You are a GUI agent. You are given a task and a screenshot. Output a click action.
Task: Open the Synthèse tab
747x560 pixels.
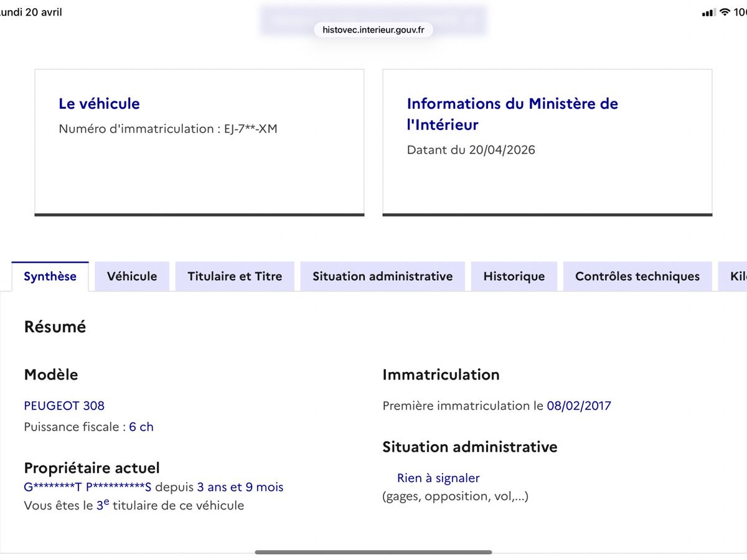50,276
